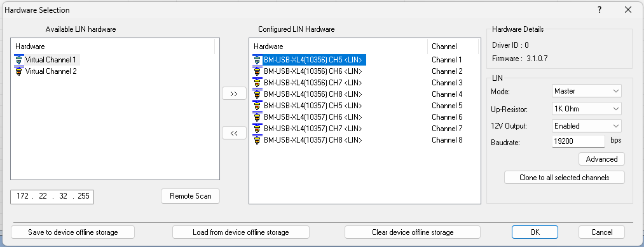This screenshot has width=644, height=247.
Task: Click the Virtual Channel 1 hardware icon
Action: click(19, 60)
